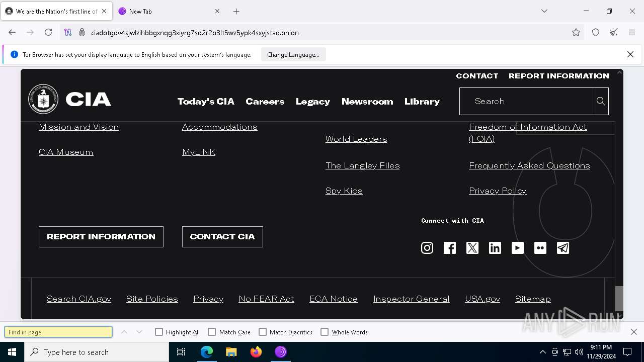Launch Microsoft Edge from taskbar
Image resolution: width=644 pixels, height=362 pixels.
click(207, 352)
